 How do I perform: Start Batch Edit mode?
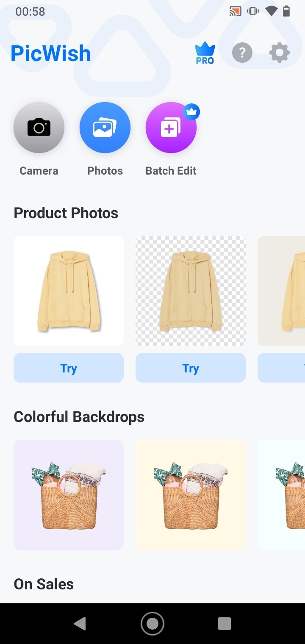click(x=171, y=128)
